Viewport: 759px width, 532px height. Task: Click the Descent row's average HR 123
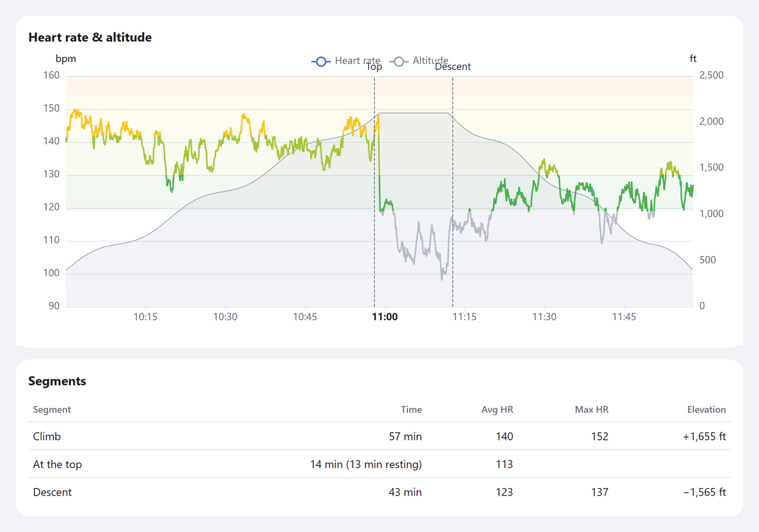click(x=504, y=492)
